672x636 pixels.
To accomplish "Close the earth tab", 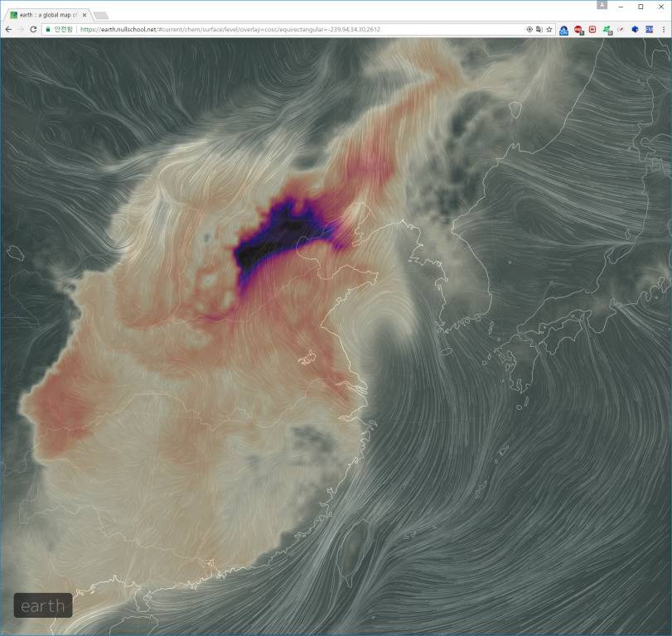I will pyautogui.click(x=85, y=15).
